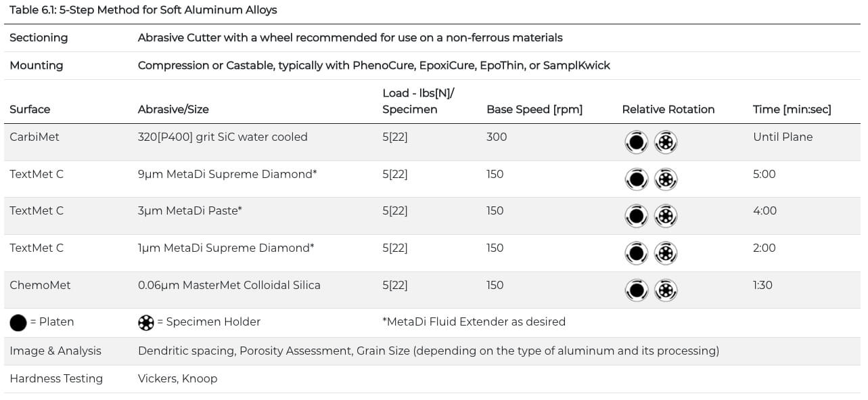Click the MetaDi Fluid Extender footnote
The height and width of the screenshot is (400, 868).
pyautogui.click(x=474, y=321)
